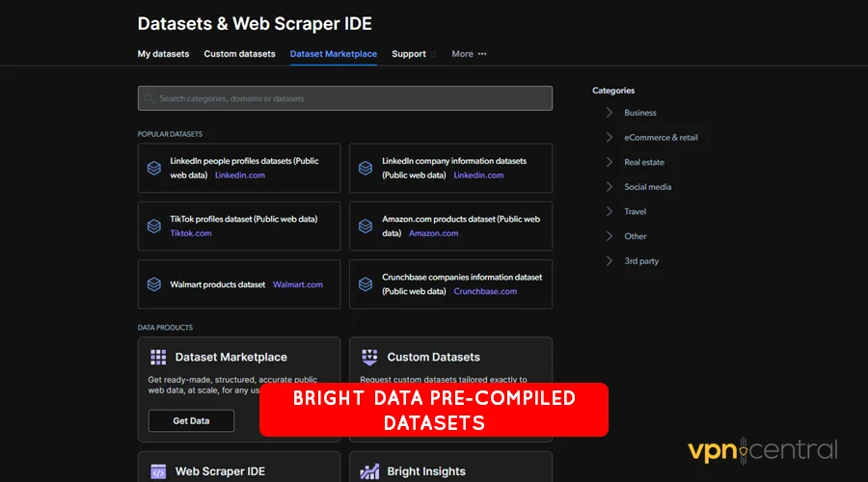Open the Walmart.com link
This screenshot has height=482, width=868.
pyautogui.click(x=298, y=284)
